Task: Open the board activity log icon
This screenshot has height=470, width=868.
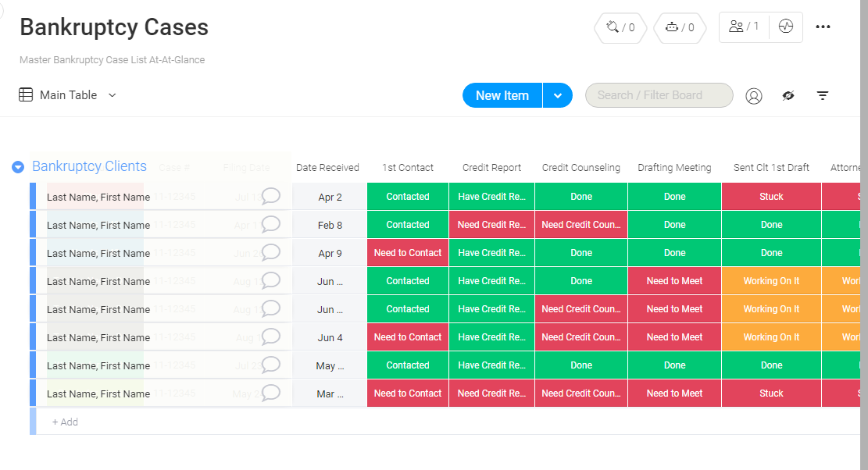Action: 786,27
